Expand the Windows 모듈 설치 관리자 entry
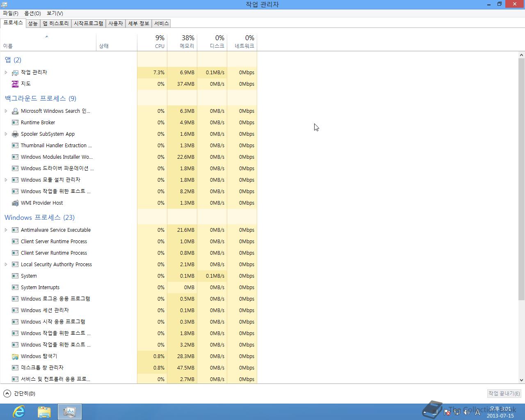 tap(6, 180)
